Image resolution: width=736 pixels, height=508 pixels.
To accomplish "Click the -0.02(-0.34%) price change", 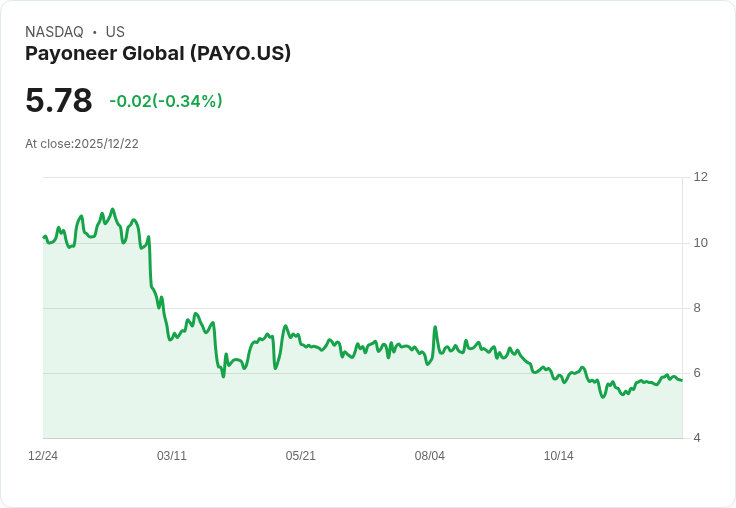I will [x=166, y=101].
